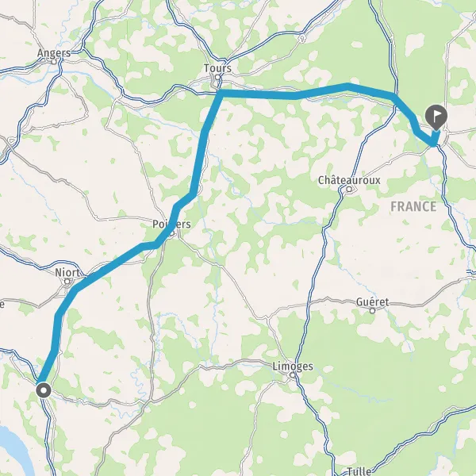This screenshot has width=476, height=476.
Task: Click the FRANCE country label
Action: click(x=413, y=207)
